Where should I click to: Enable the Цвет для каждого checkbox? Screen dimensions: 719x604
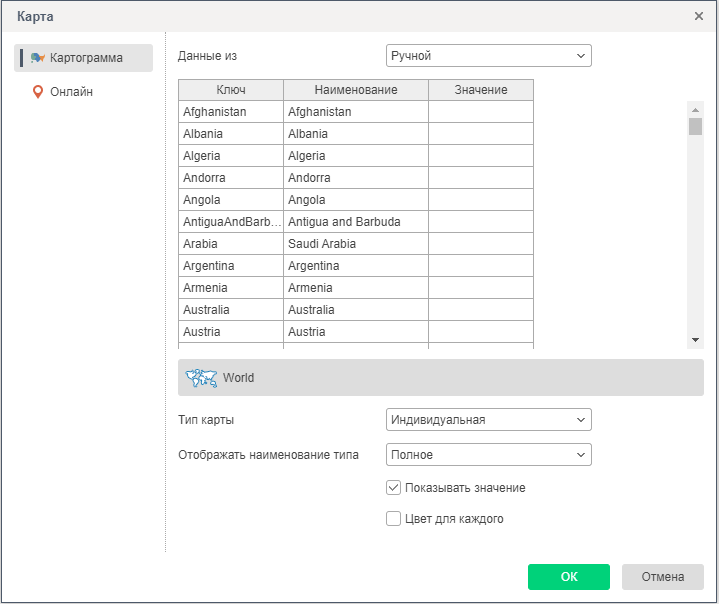(x=394, y=519)
